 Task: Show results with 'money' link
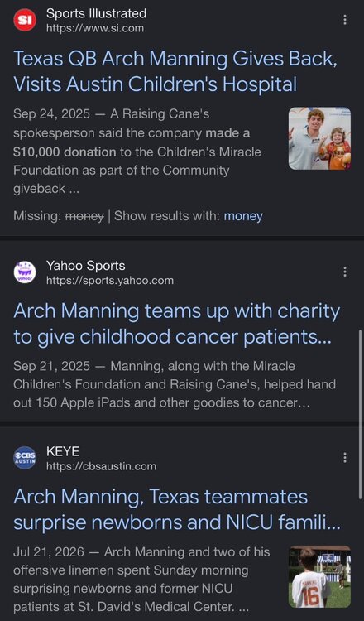tap(243, 216)
